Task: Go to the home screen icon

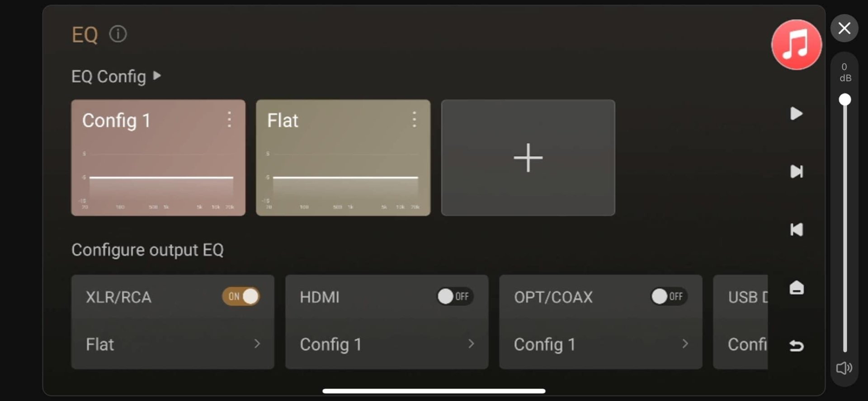Action: (x=797, y=288)
